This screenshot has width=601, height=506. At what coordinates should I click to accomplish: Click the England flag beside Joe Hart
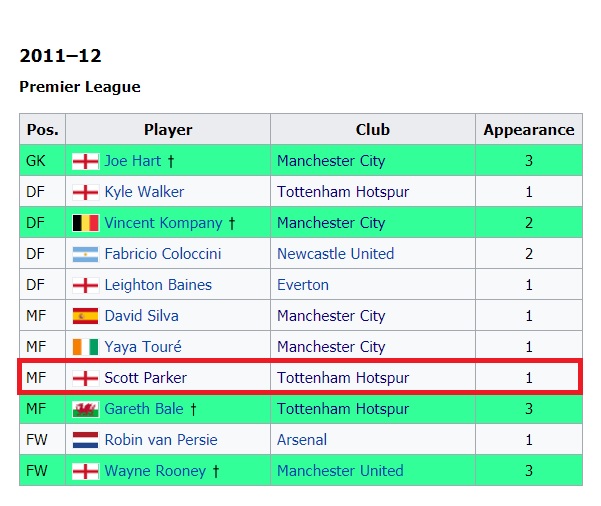coord(85,161)
